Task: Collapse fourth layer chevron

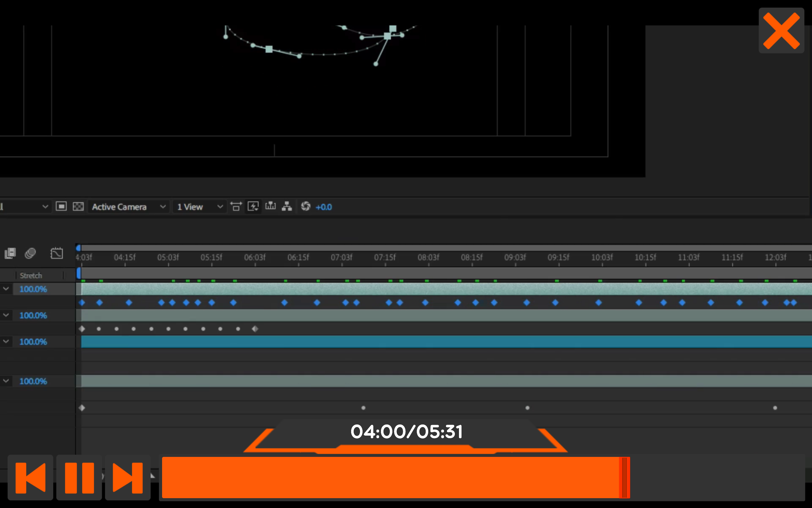Action: pos(6,381)
